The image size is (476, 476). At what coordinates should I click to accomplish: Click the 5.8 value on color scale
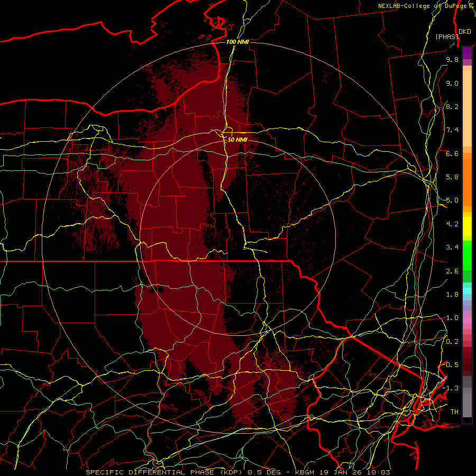click(x=452, y=177)
